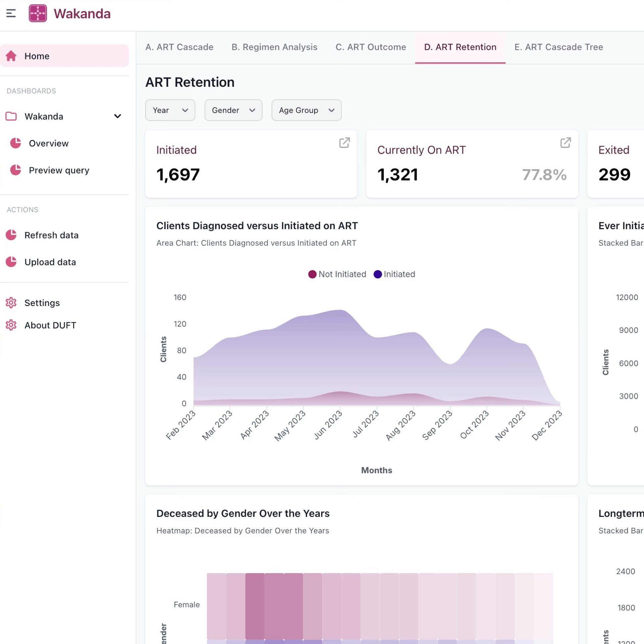The width and height of the screenshot is (644, 644).
Task: Click the About DUFT gear icon
Action: 11,325
